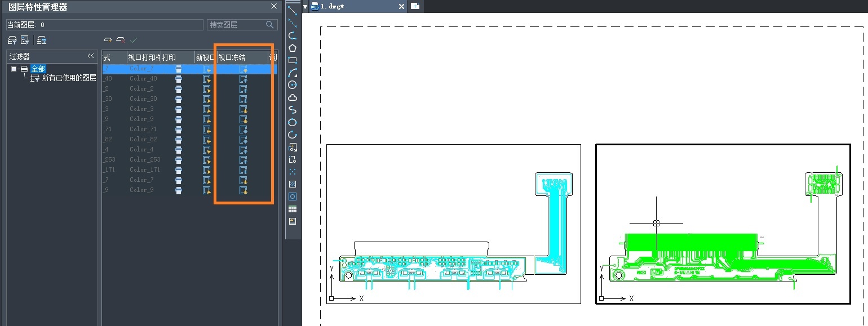The width and height of the screenshot is (868, 326).
Task: Select the Hatch fill tool
Action: [293, 184]
